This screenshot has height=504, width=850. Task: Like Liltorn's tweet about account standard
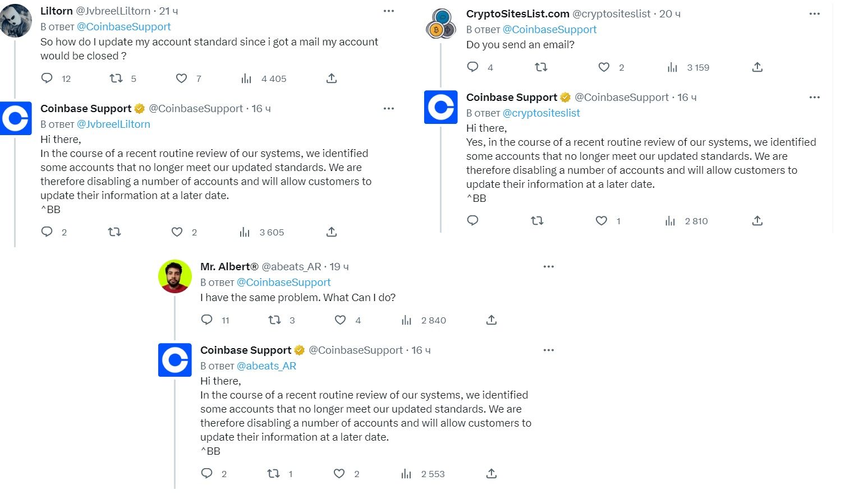coord(181,78)
